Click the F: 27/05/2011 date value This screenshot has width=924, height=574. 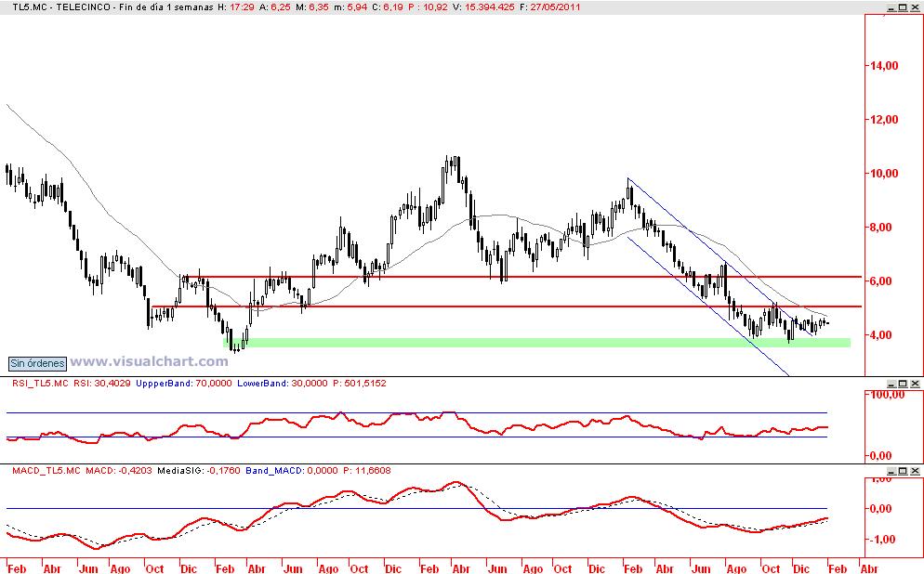(549, 7)
